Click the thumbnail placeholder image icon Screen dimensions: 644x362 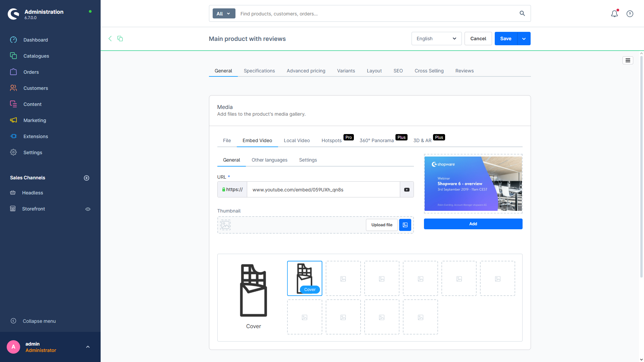225,225
